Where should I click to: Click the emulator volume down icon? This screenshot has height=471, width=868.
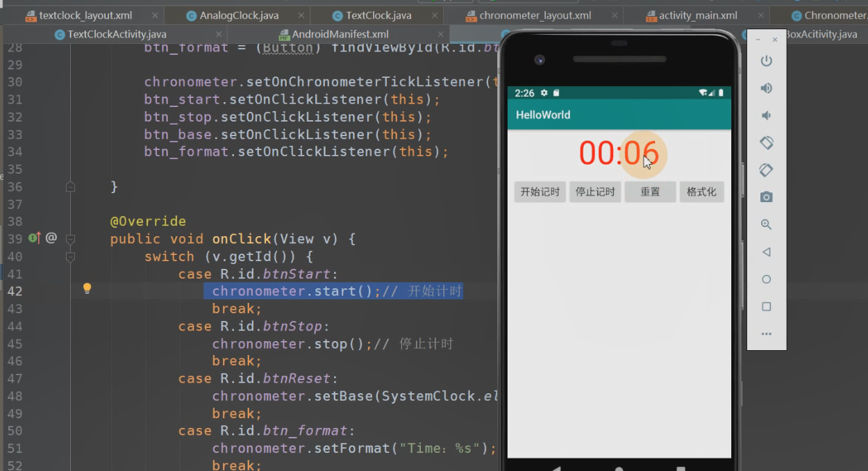point(766,115)
